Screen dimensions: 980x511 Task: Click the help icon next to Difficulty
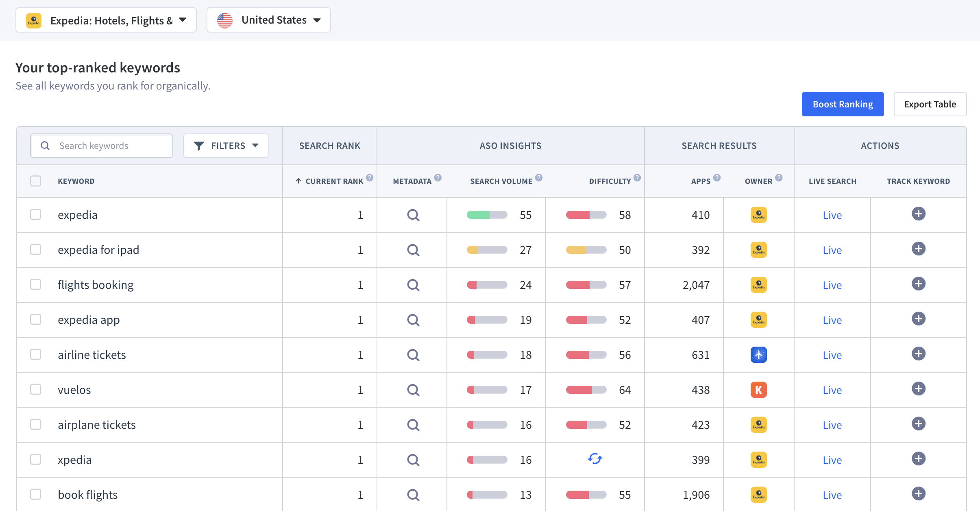click(x=637, y=177)
